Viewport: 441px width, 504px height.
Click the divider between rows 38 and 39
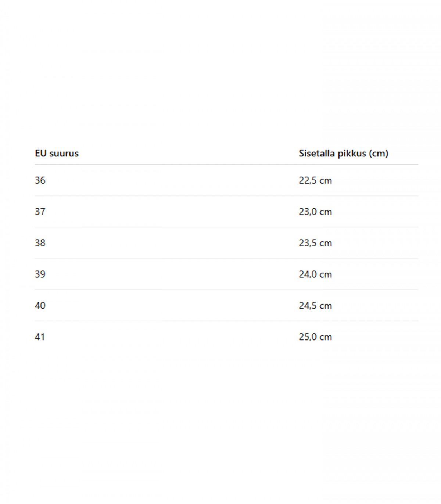click(x=226, y=258)
